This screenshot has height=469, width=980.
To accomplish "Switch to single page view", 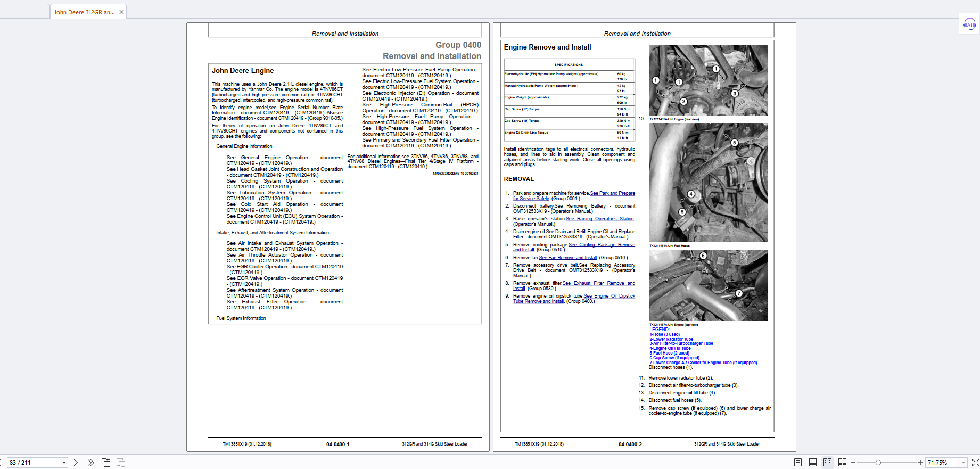I will tap(797, 463).
